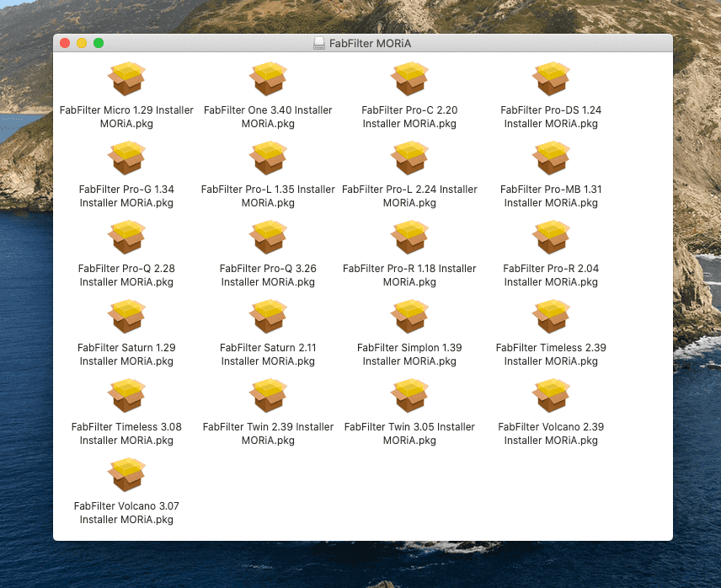Click the FabFilter Pro-Q 3.26 installer icon

point(268,238)
